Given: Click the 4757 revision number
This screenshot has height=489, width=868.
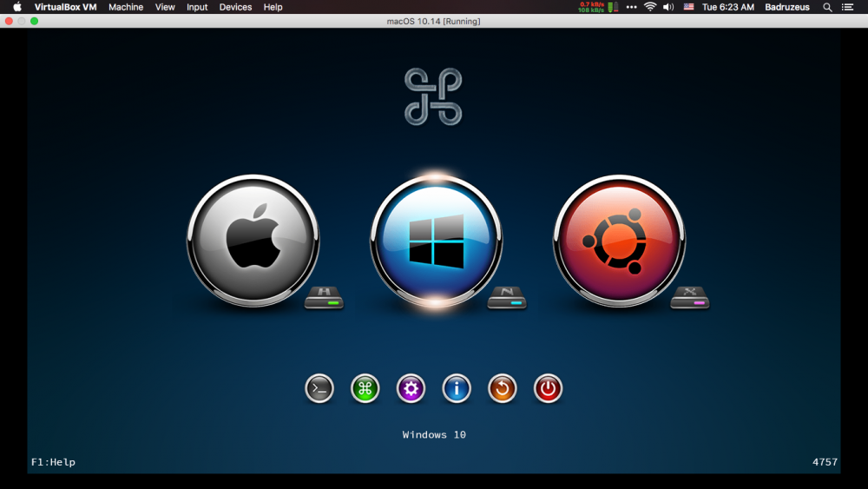Looking at the screenshot, I should pos(825,462).
